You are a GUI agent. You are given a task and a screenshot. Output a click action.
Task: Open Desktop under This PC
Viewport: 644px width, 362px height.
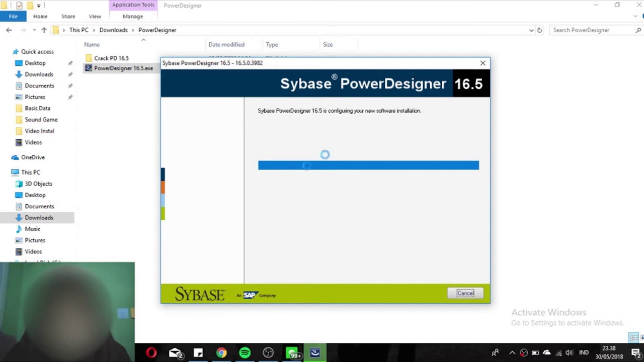pos(35,195)
